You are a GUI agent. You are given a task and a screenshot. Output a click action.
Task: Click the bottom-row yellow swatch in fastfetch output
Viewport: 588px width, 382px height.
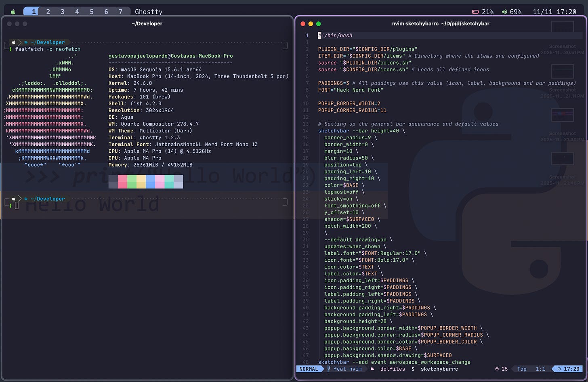tap(141, 185)
